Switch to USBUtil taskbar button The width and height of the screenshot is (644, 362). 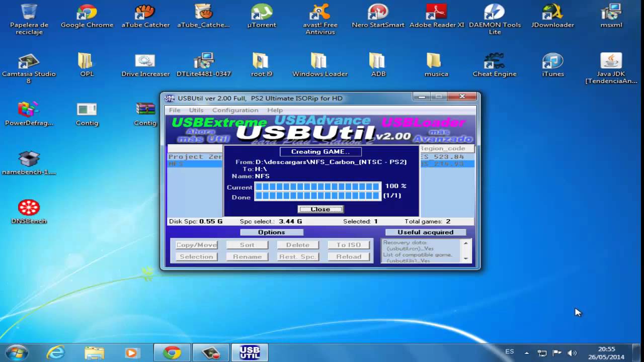pyautogui.click(x=250, y=352)
